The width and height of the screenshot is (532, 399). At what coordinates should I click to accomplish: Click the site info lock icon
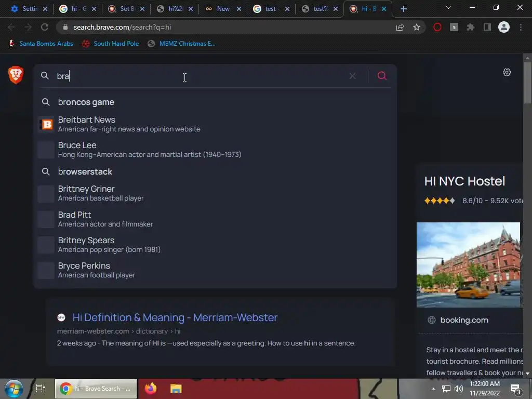[x=65, y=27]
